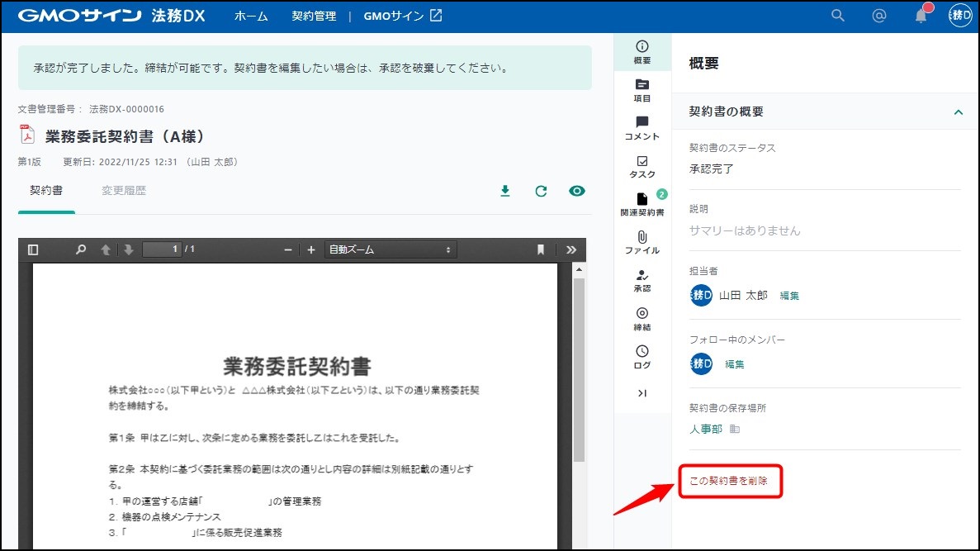Viewport: 980px width, 551px height.
Task: Switch to the 変更履歴 tab
Action: click(124, 191)
